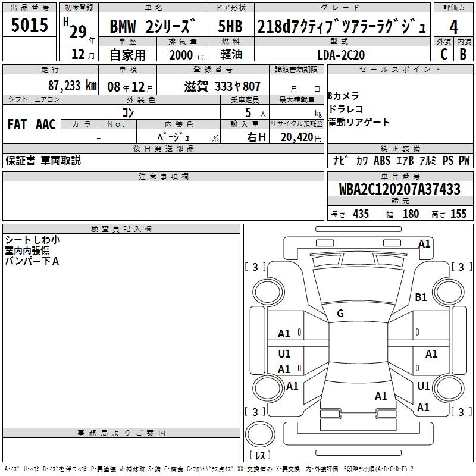Click the 注意事項欄 header
Screen dimensions: 476x476
pyautogui.click(x=163, y=176)
